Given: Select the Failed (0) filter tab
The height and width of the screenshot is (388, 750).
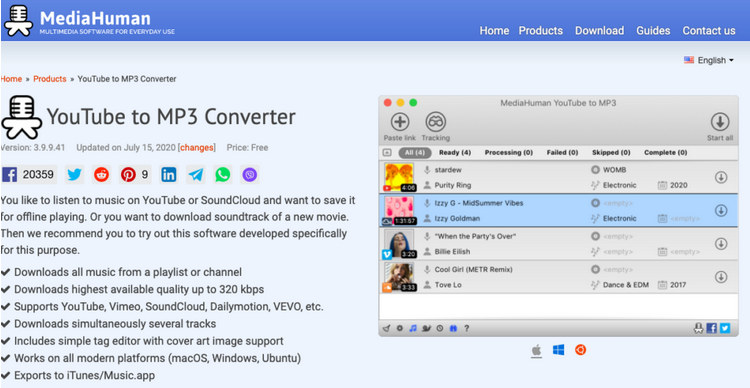Looking at the screenshot, I should 562,153.
